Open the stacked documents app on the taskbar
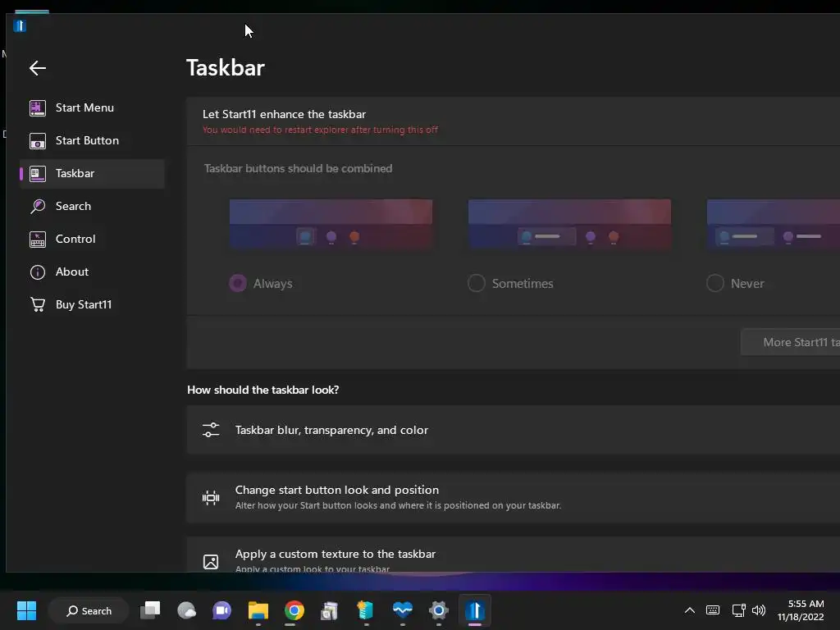Image resolution: width=840 pixels, height=630 pixels. [x=330, y=610]
